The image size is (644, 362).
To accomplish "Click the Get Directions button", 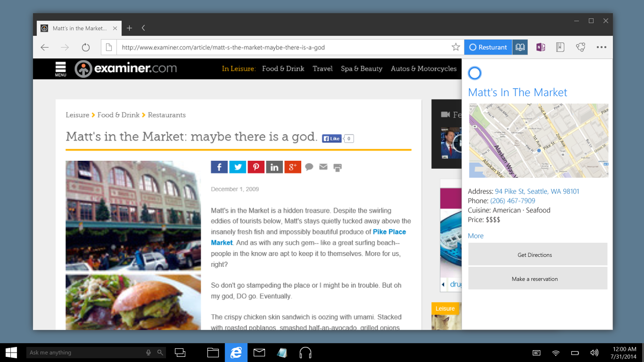I will [x=538, y=255].
